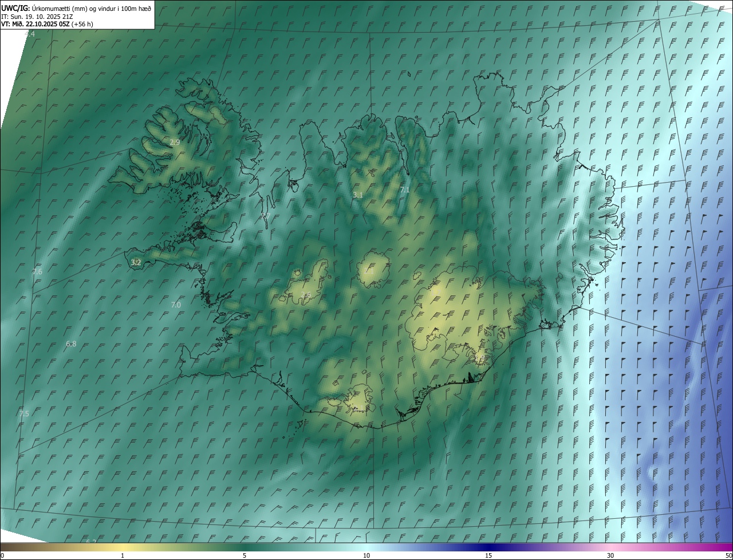Click the 2.9 value over the Westfjords
This screenshot has height=560, width=733.
pyautogui.click(x=175, y=142)
